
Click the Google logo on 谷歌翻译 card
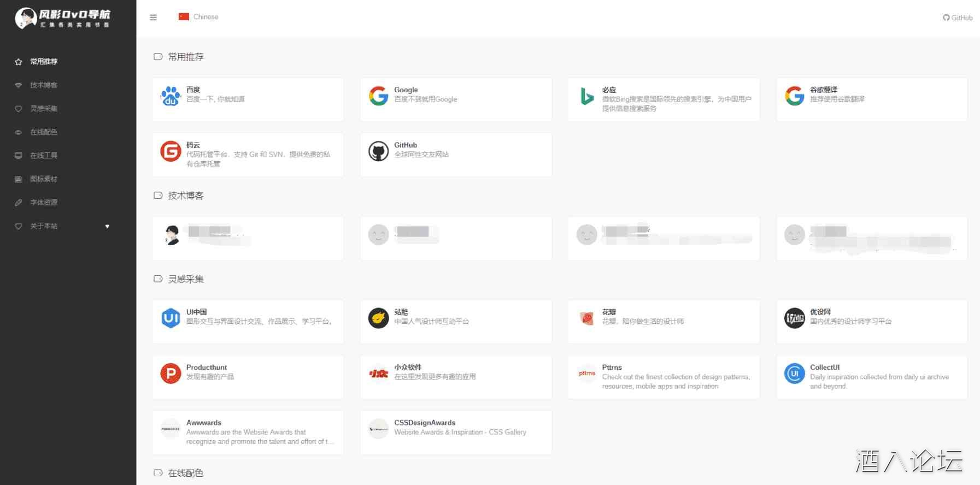[794, 96]
